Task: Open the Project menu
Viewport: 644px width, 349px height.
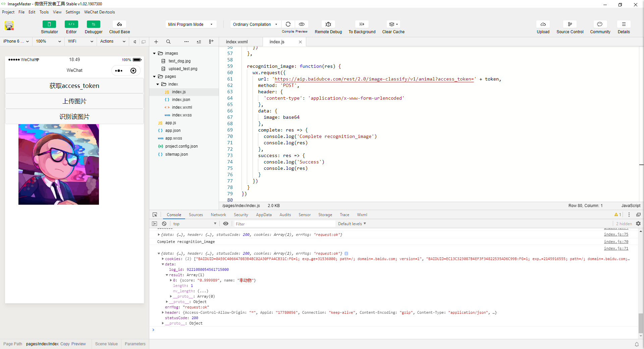Action: pyautogui.click(x=8, y=12)
